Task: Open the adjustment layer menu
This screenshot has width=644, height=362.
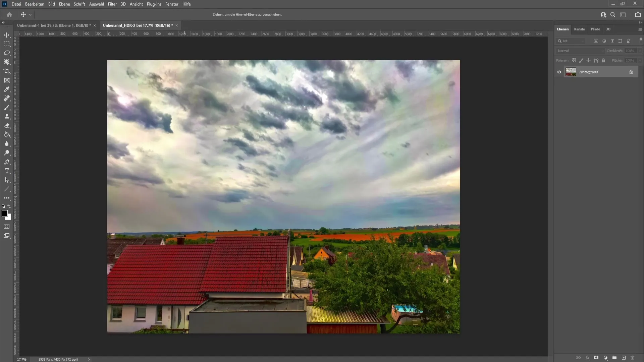Action: (x=605, y=358)
